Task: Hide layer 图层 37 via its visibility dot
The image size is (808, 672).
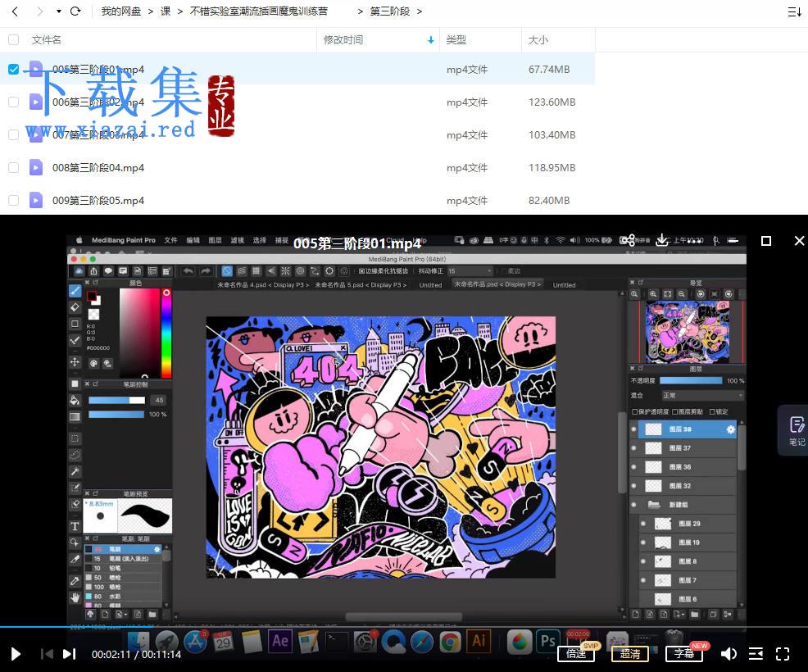Action: (x=633, y=448)
